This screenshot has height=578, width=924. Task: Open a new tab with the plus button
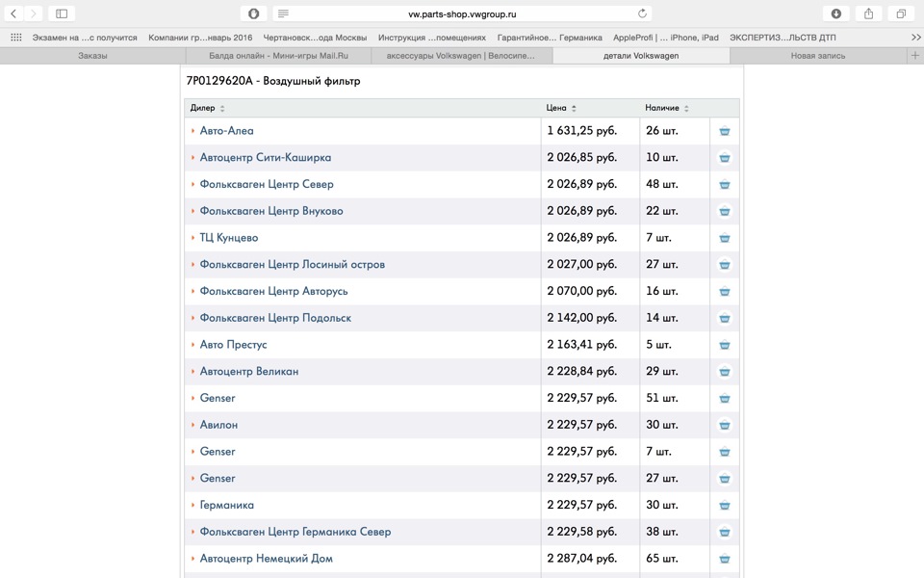(915, 56)
